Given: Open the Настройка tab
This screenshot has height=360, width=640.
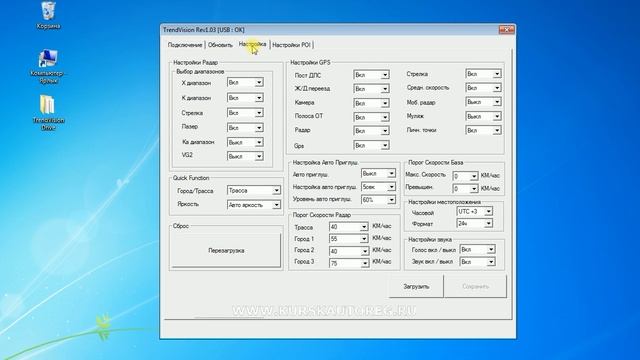Looking at the screenshot, I should coord(252,44).
